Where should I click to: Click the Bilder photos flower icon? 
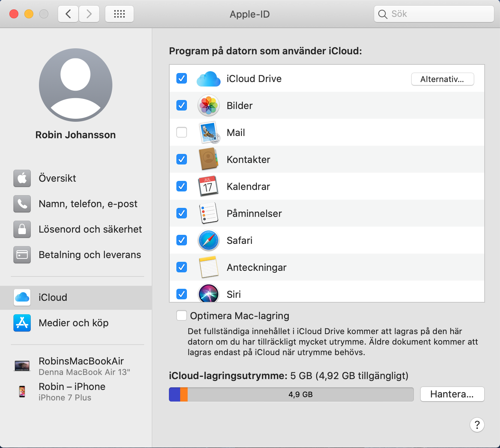(209, 106)
